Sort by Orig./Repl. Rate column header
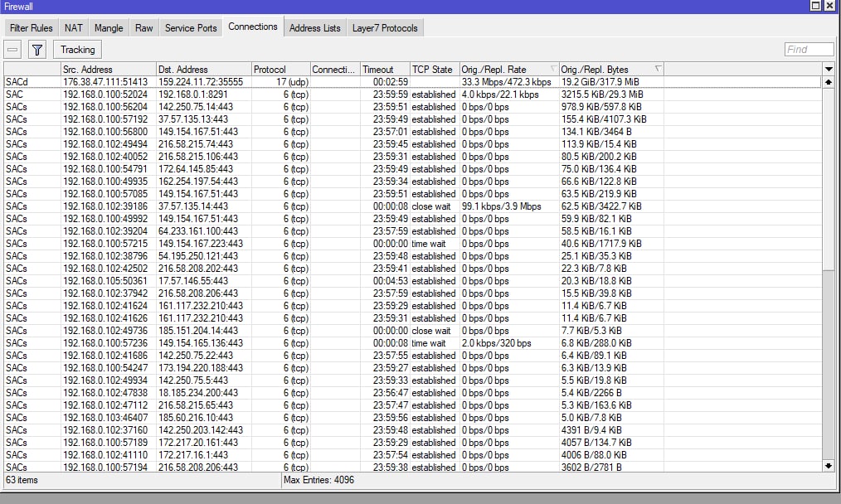 point(509,69)
